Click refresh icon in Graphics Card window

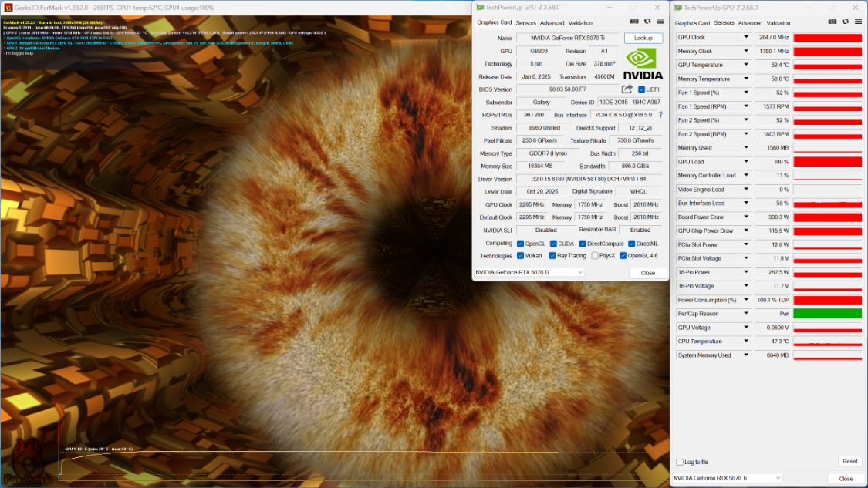[647, 22]
